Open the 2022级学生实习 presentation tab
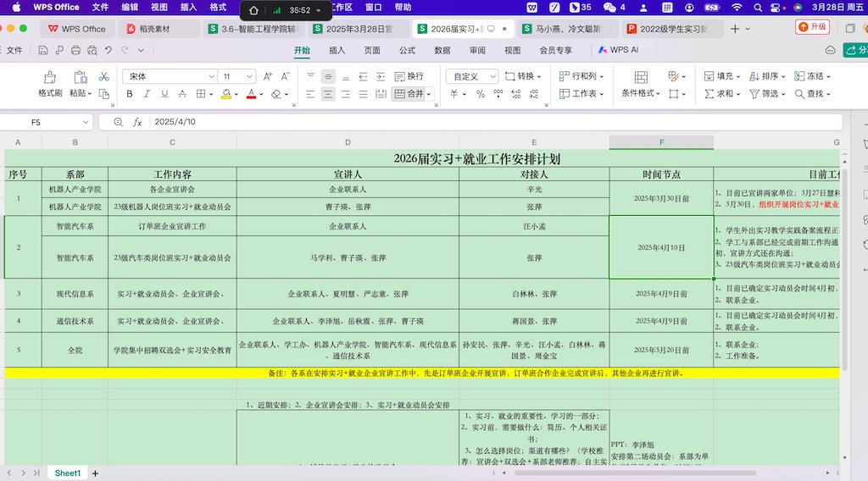Image resolution: width=868 pixels, height=481 pixels. (672, 29)
